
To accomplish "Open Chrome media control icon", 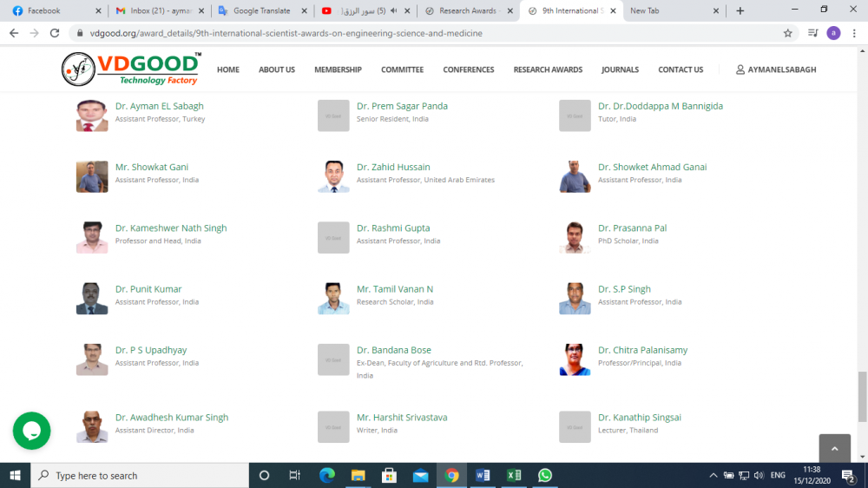I will pyautogui.click(x=812, y=33).
